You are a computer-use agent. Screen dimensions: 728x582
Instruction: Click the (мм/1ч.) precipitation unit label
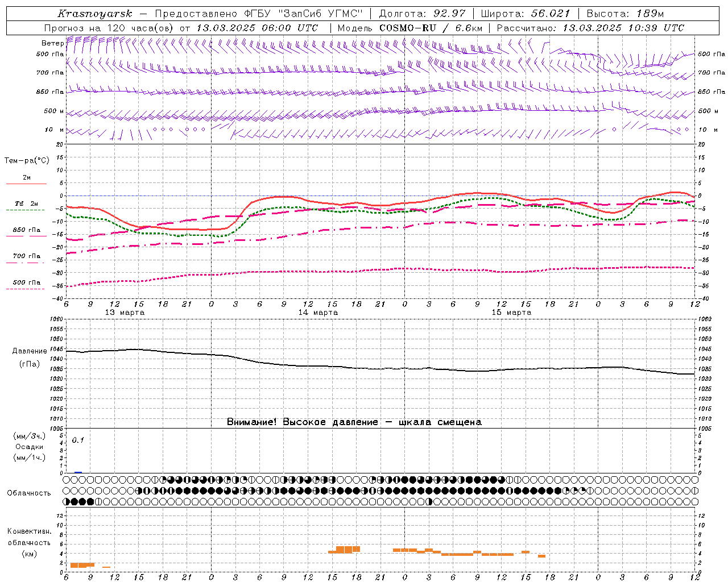pyautogui.click(x=30, y=458)
